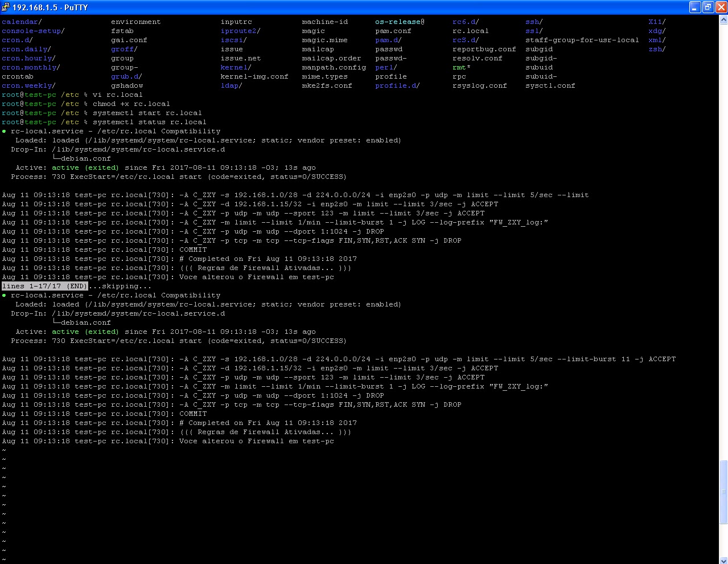Screen dimensions: 728x564
Task: Click the rmt* executable entry
Action: tap(459, 67)
